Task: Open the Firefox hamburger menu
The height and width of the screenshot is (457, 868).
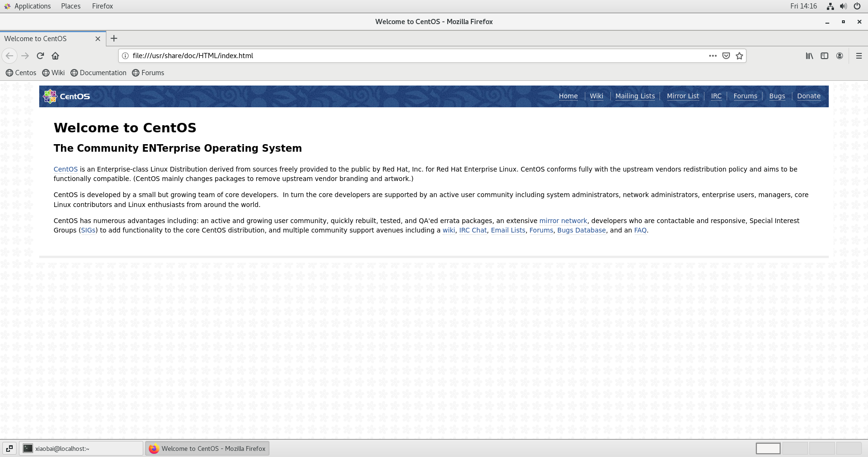Action: [x=859, y=56]
